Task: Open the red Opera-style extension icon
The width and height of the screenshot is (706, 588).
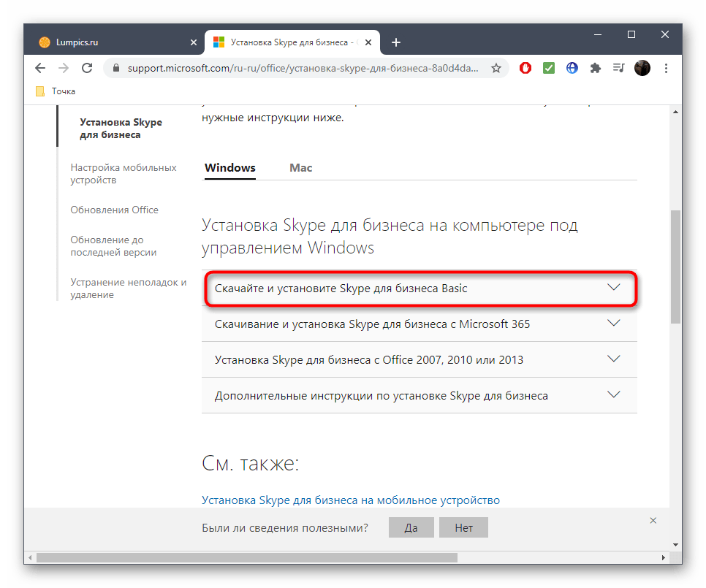Action: [525, 68]
